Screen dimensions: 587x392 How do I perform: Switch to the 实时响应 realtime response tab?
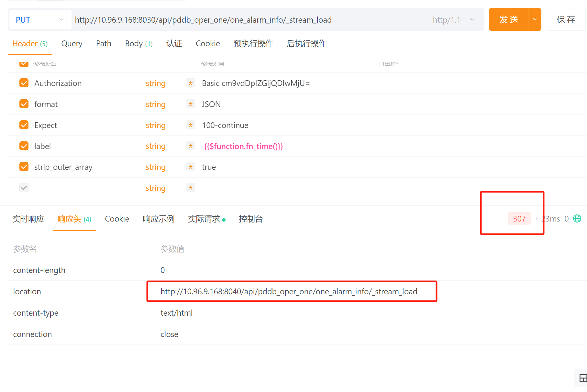pyautogui.click(x=28, y=219)
